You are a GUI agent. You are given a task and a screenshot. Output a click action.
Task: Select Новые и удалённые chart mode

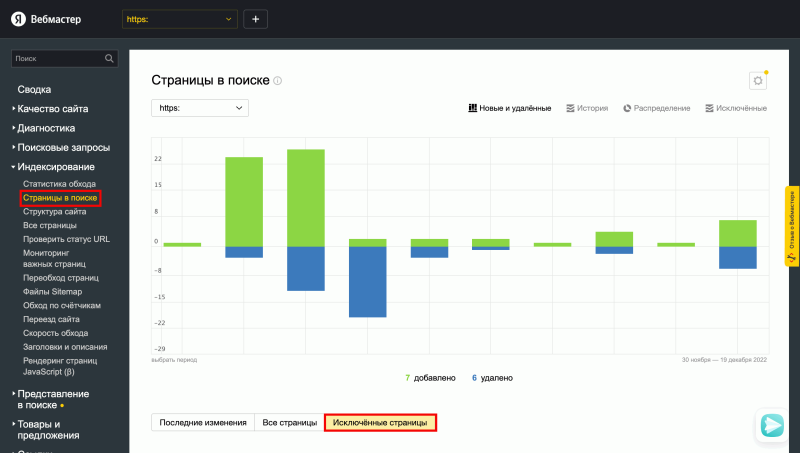tap(509, 107)
